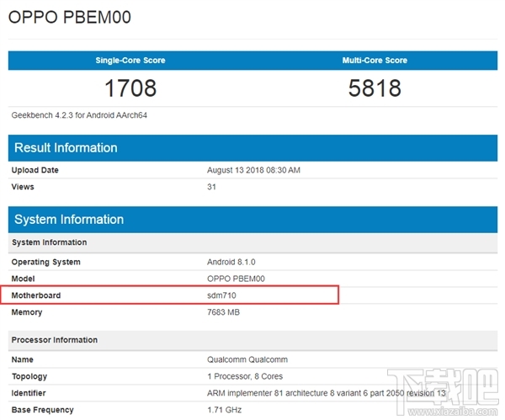505x420 pixels.
Task: Click the August 13 2018 08:30 AM value
Action: pyautogui.click(x=253, y=170)
